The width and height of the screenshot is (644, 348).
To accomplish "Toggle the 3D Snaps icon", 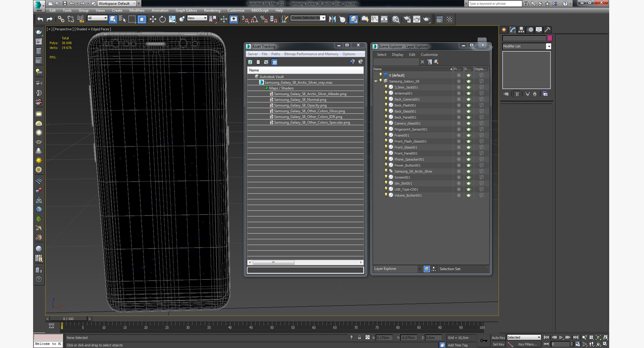I will tap(245, 19).
